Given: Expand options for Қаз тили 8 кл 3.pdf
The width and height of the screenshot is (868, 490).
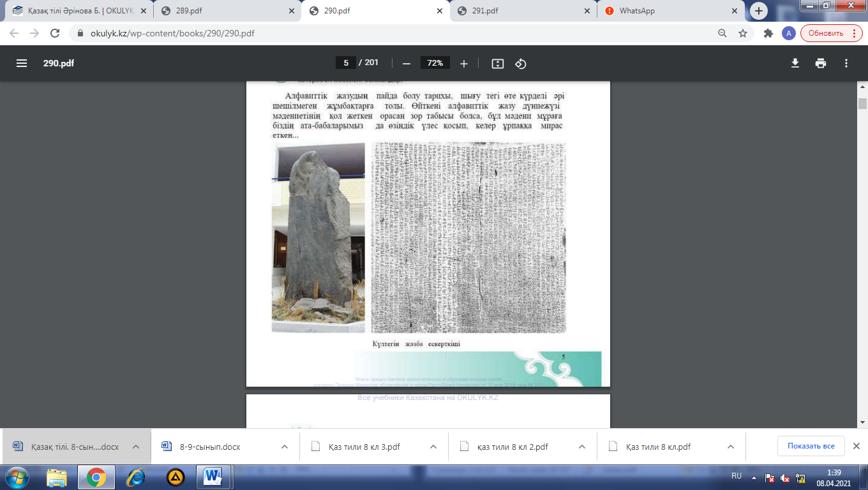Looking at the screenshot, I should pos(433,447).
